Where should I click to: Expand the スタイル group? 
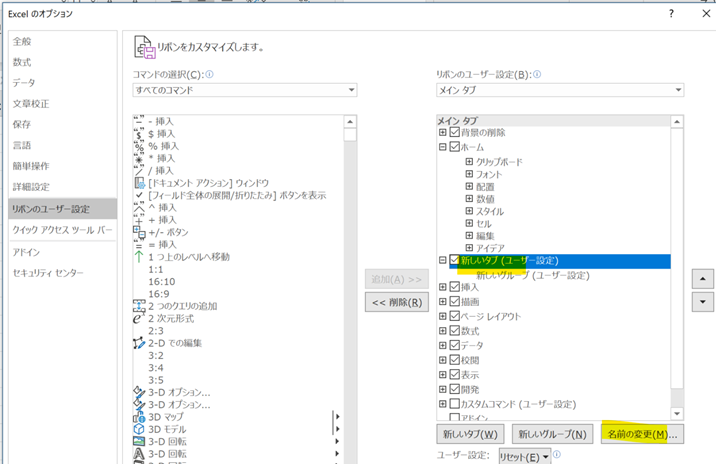pos(469,211)
